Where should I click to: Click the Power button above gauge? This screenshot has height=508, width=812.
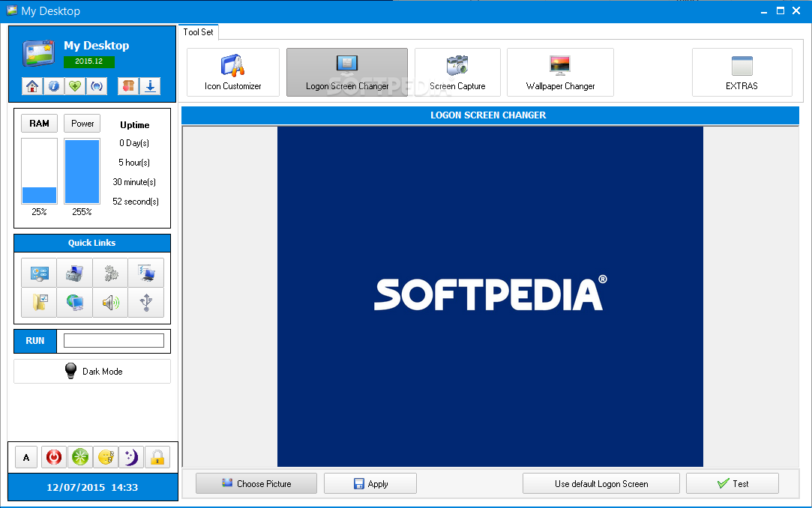coord(82,123)
